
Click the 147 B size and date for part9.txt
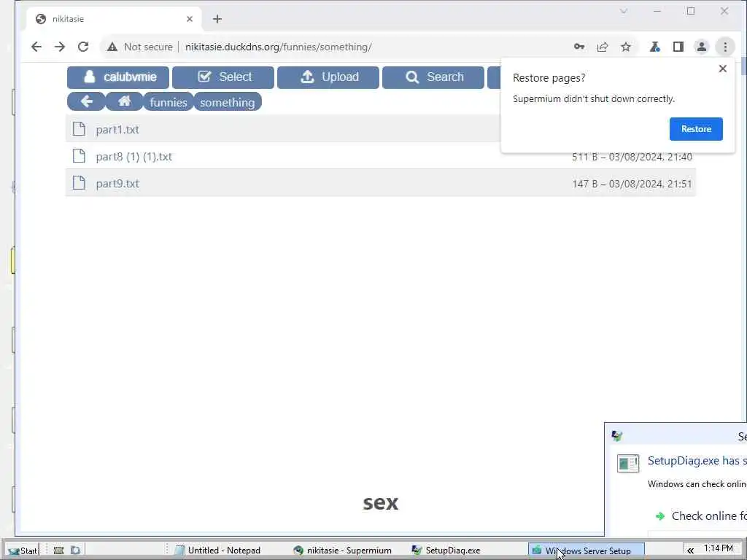(632, 184)
